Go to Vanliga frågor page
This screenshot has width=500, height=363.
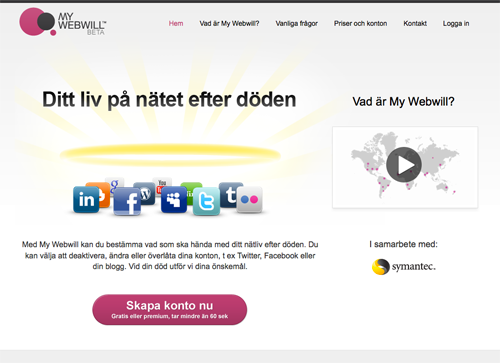(297, 24)
